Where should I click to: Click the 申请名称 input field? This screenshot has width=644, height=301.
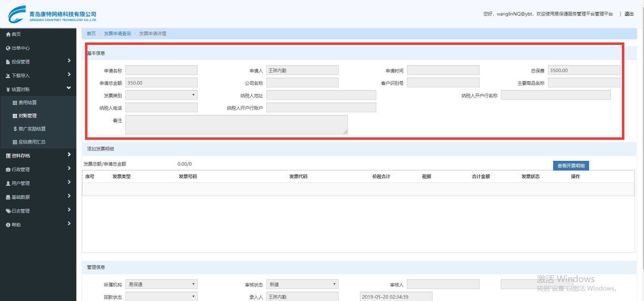161,70
